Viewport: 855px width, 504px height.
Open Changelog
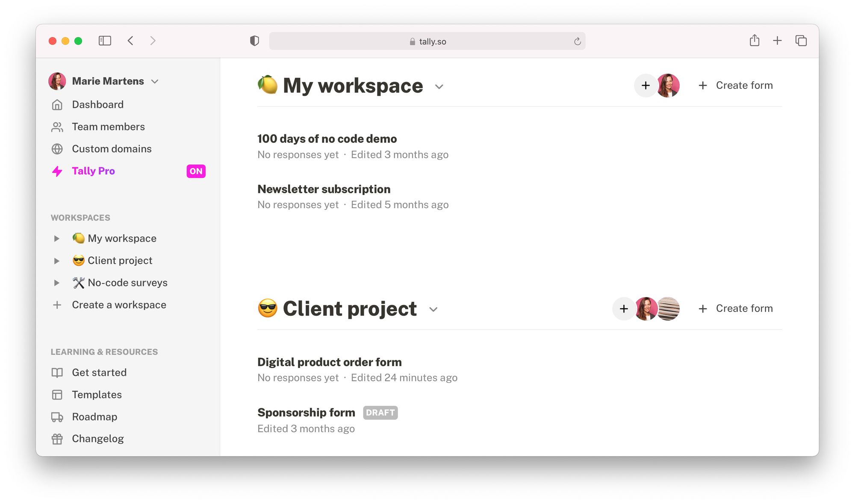coord(98,439)
